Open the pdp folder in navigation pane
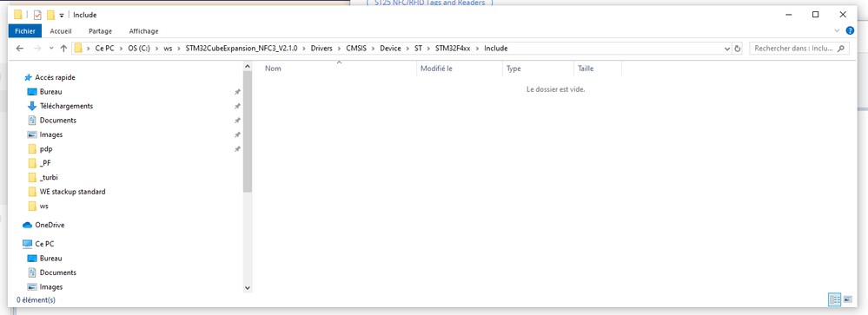Image resolution: width=868 pixels, height=315 pixels. [x=46, y=149]
